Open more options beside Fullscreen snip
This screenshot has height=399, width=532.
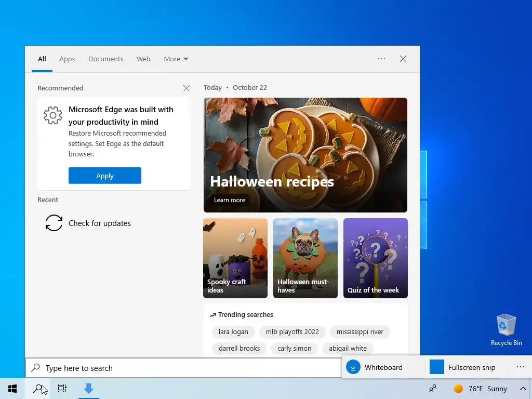[x=521, y=367]
